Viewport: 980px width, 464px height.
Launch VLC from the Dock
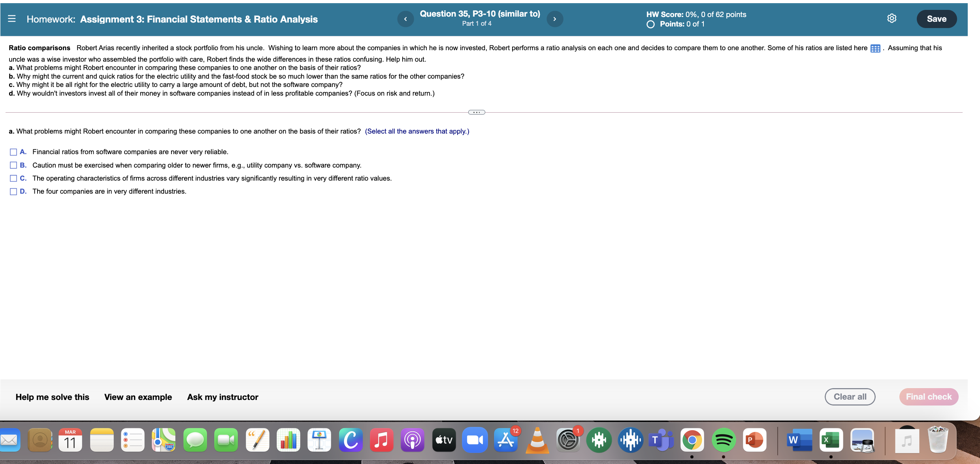coord(537,439)
